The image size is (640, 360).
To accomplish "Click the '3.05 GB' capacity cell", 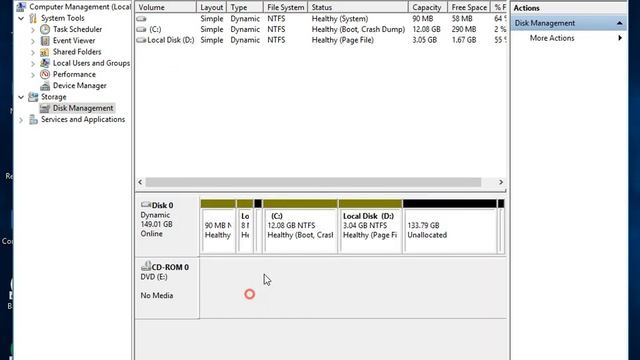I will (x=424, y=40).
